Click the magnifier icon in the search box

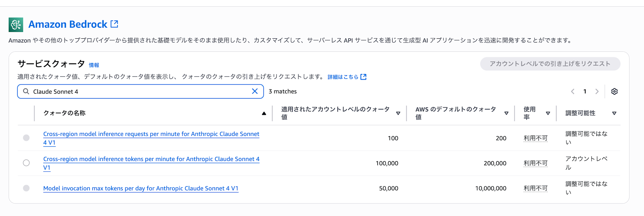(x=26, y=91)
